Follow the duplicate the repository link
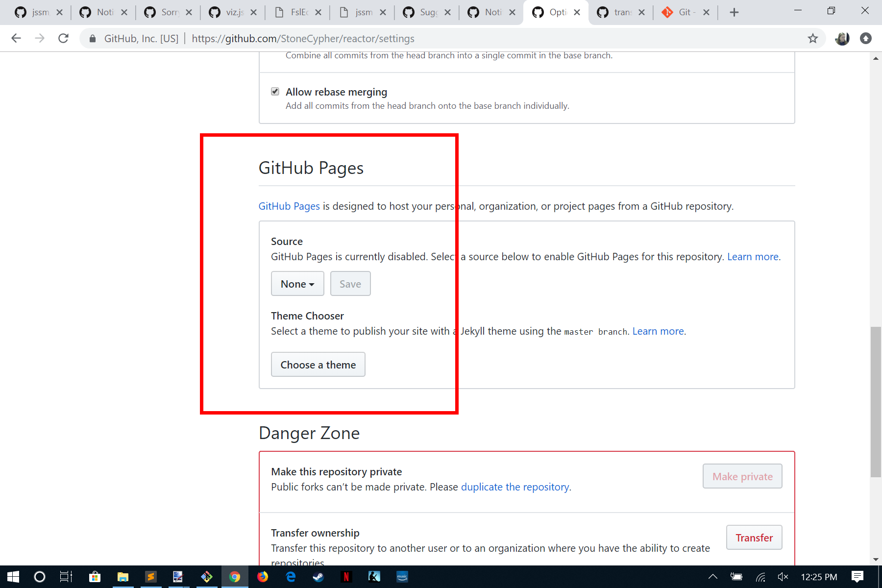Screen dimensions: 882x588 514,487
